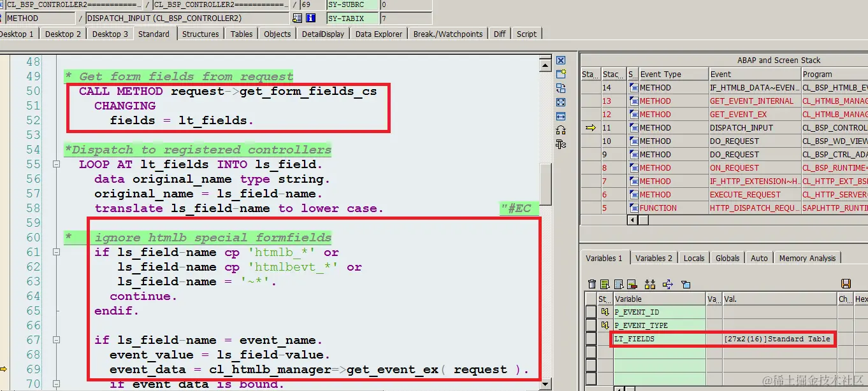Open the Diff tab
868x391 pixels.
[500, 34]
